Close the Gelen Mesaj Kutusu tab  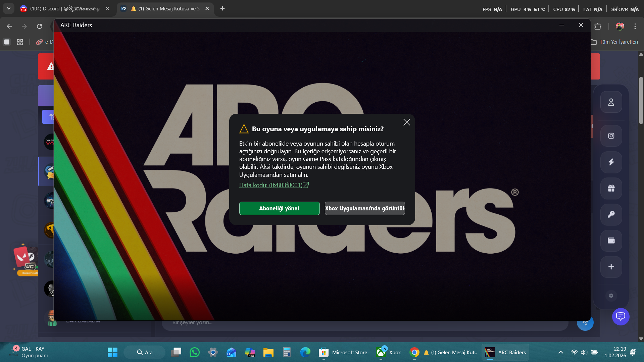pos(207,9)
